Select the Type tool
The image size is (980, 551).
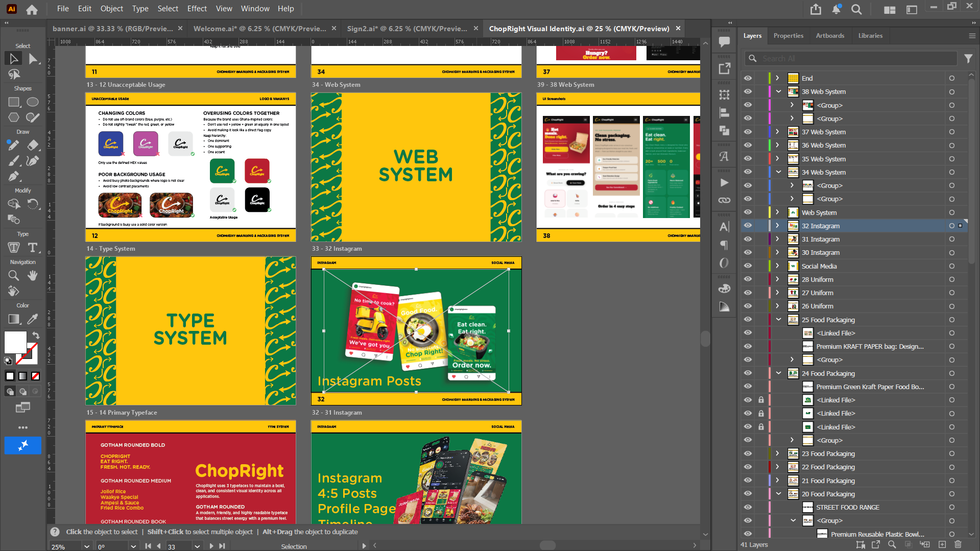coord(33,248)
